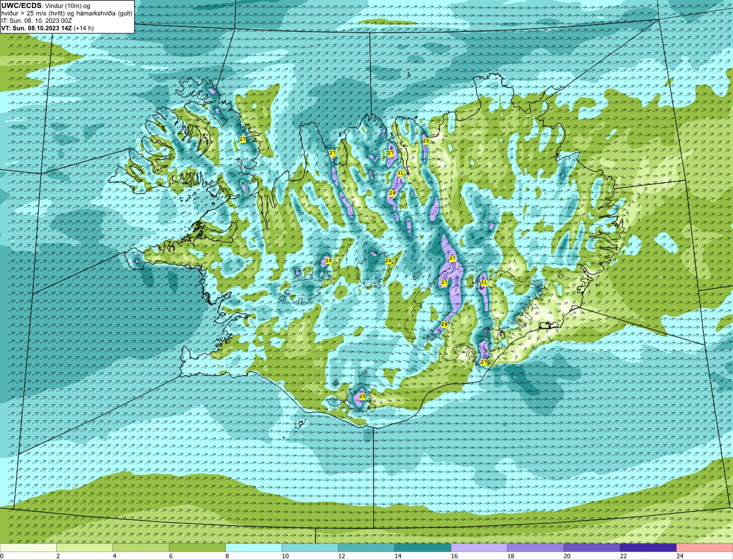The height and width of the screenshot is (560, 733).
Task: Click the 18–20 m/s purple legend swatch
Action: pos(535,547)
